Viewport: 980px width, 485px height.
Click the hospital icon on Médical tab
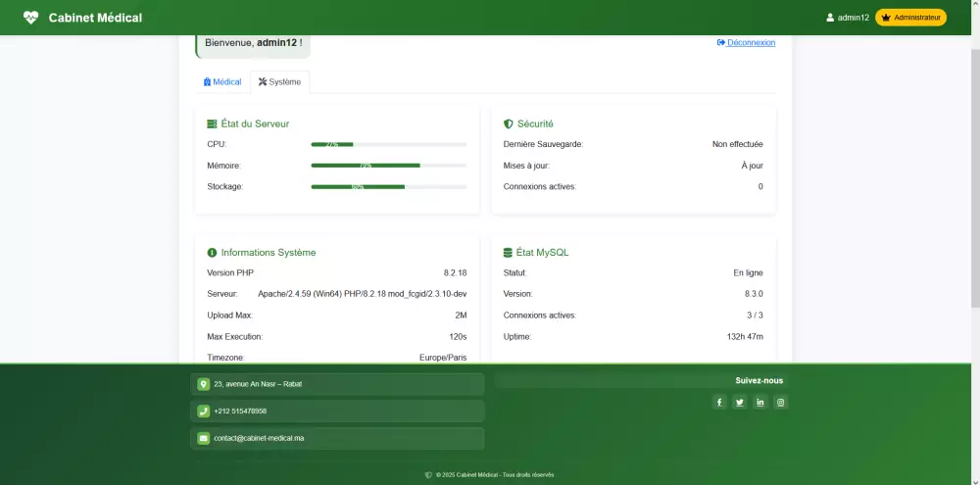click(207, 82)
